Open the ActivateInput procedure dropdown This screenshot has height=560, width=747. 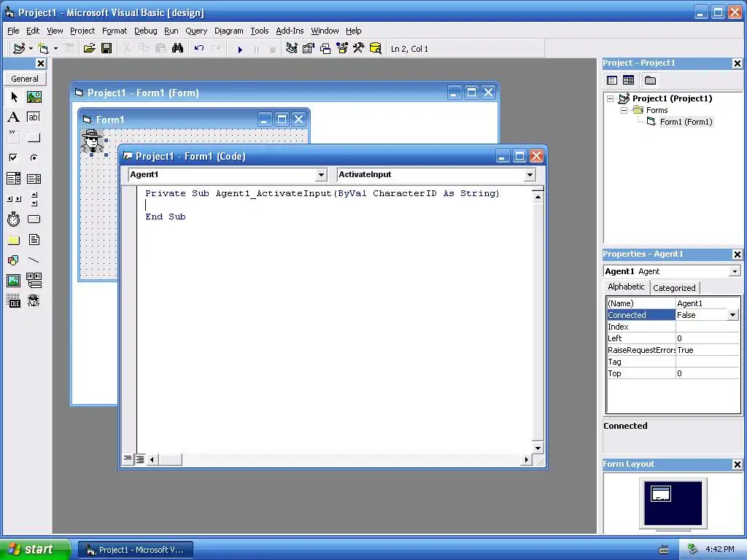coord(530,175)
